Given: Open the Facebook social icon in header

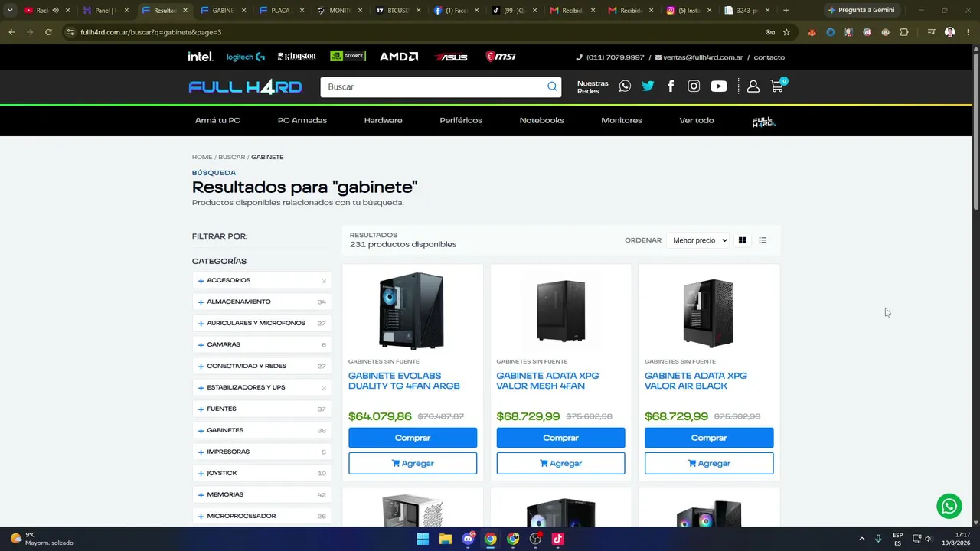Looking at the screenshot, I should tap(671, 86).
